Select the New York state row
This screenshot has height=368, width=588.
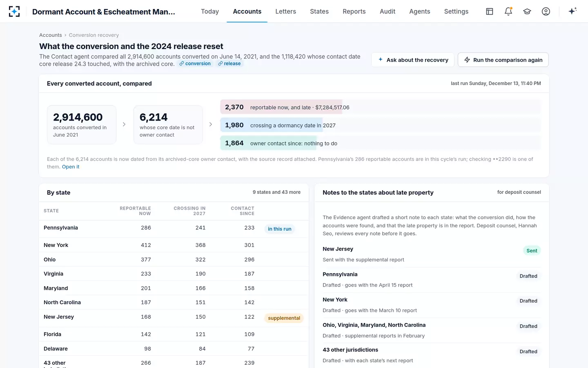tap(174, 245)
